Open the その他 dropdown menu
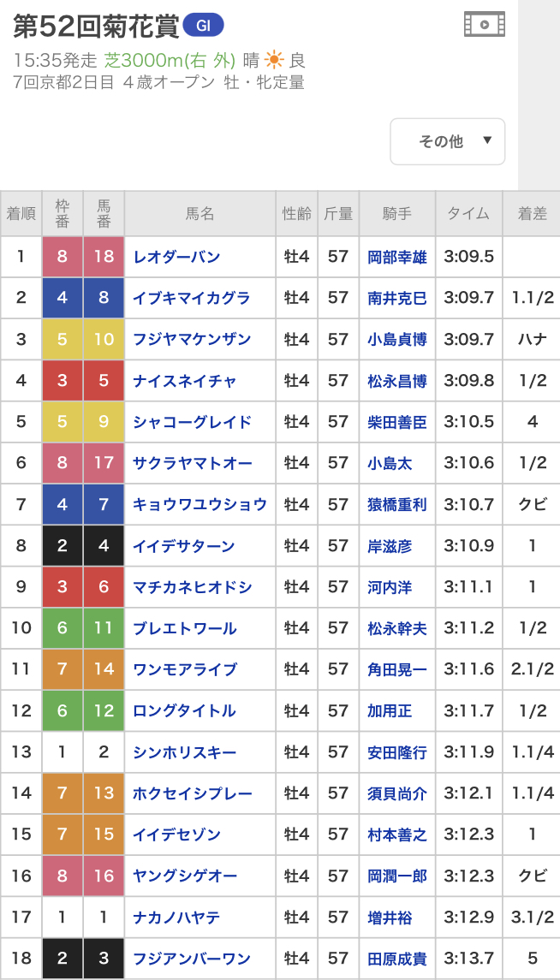Viewport: 560px width, 980px height. pos(447,141)
